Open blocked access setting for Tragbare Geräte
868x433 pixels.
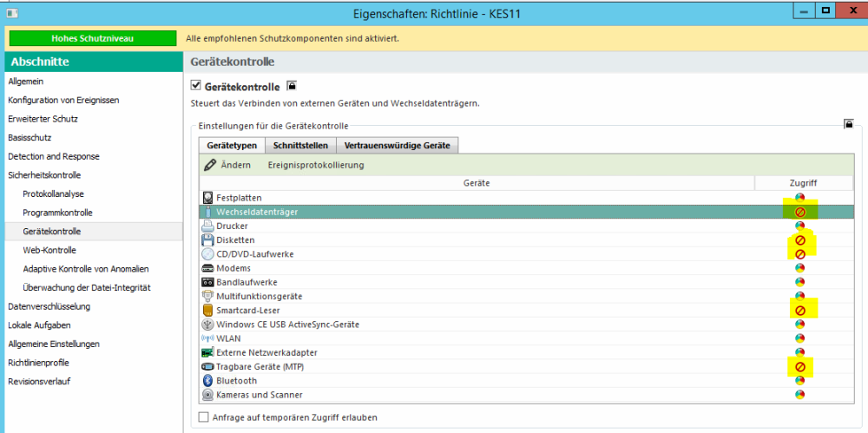coord(799,366)
